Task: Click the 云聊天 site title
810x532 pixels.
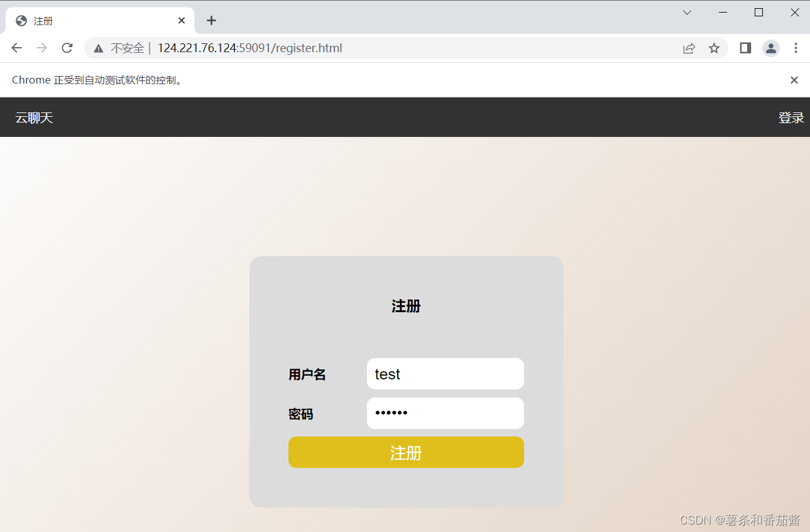Action: pyautogui.click(x=34, y=117)
